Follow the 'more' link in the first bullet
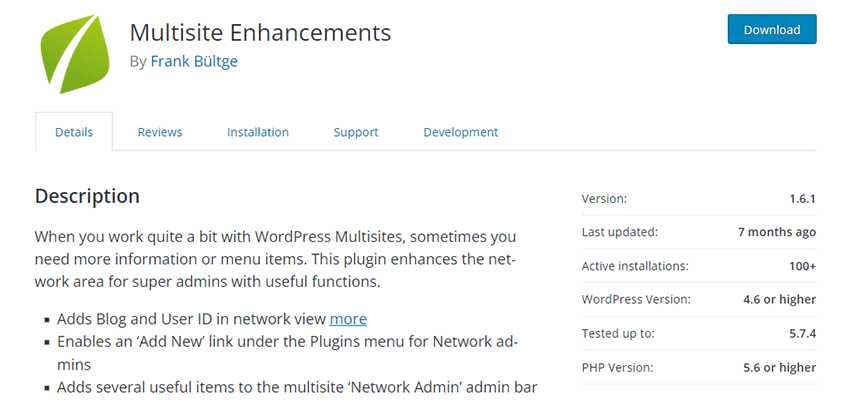 (x=348, y=319)
